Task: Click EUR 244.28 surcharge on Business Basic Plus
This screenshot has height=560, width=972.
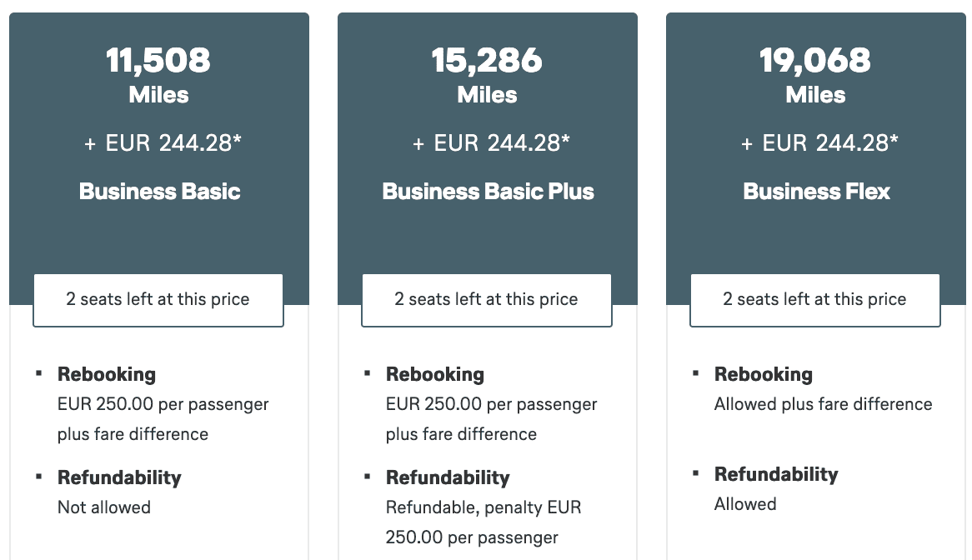Action: point(491,143)
